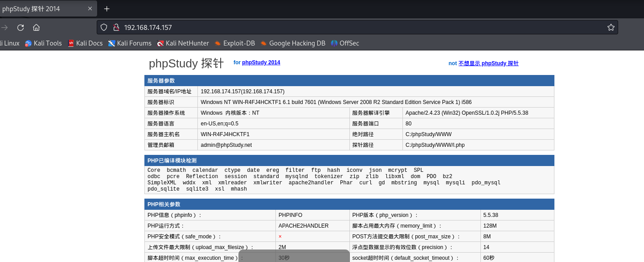Open the Kali Docs bookmark
Viewport: 644px width, 262px height.
[85, 43]
